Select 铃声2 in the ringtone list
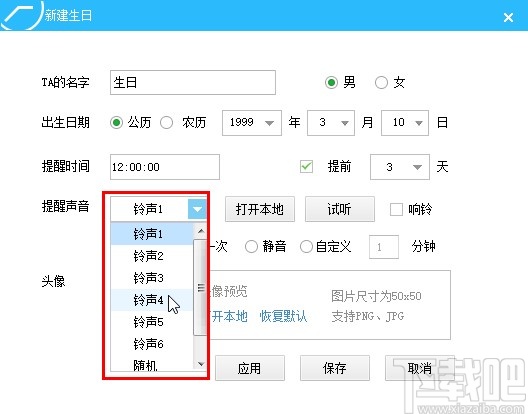Viewport: 528px width, 414px height. coord(152,256)
